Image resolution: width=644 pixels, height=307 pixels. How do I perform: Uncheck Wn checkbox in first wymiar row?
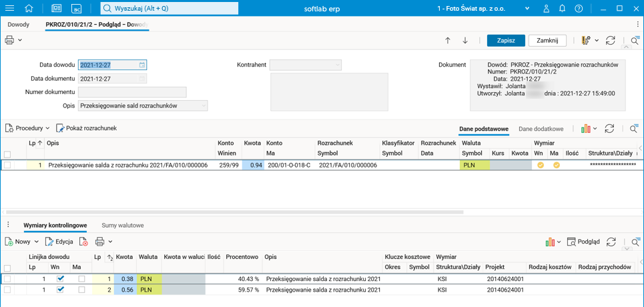pos(61,279)
